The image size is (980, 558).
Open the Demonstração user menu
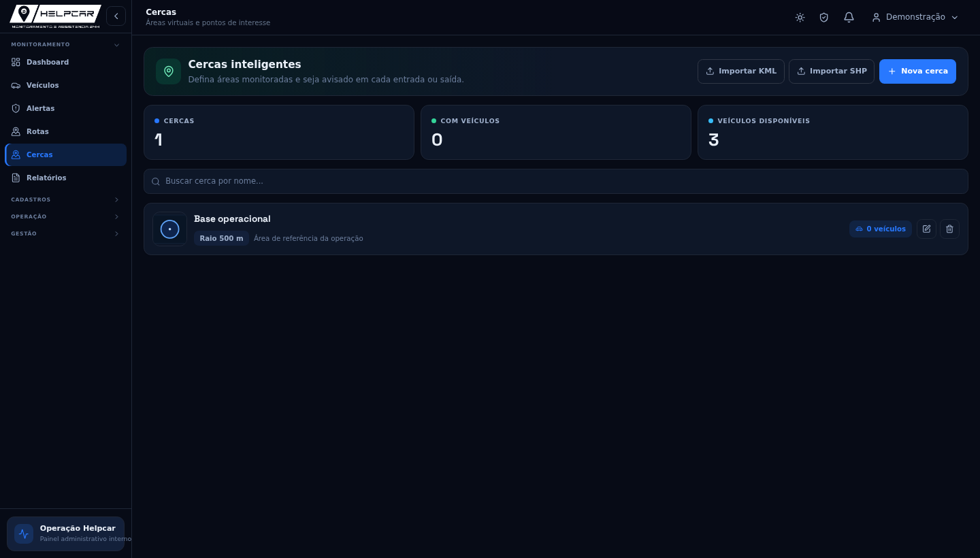pyautogui.click(x=915, y=17)
